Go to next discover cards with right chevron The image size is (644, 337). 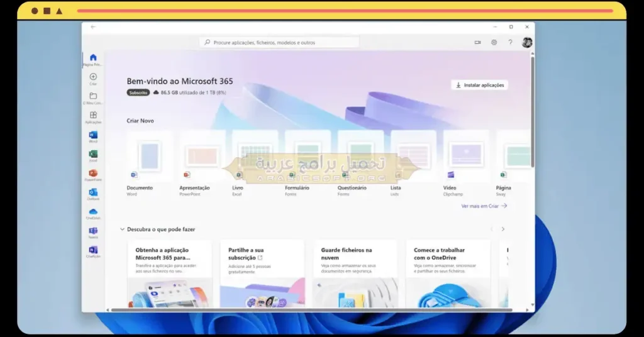coord(502,229)
